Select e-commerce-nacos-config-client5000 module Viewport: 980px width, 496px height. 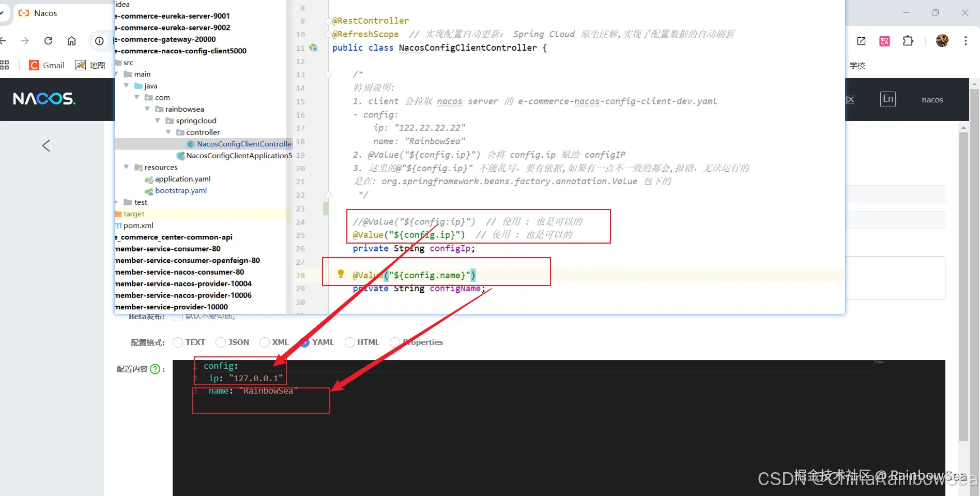[x=180, y=51]
